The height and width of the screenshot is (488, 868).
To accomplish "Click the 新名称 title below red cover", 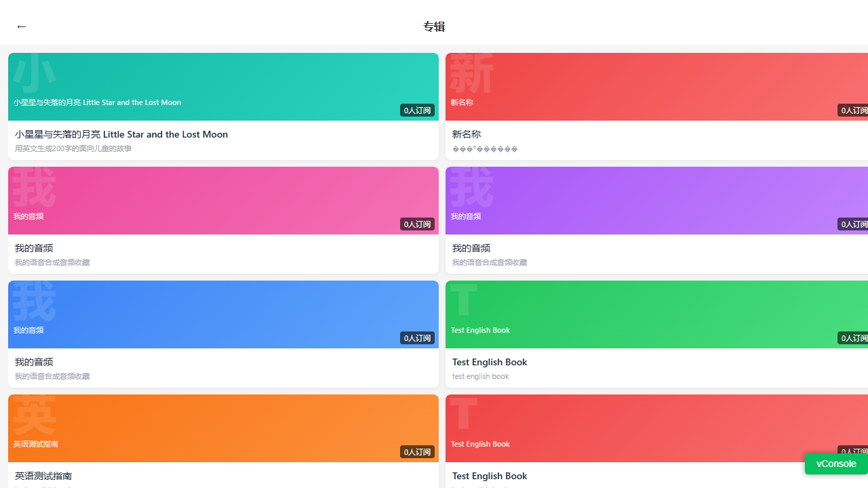I will coord(467,134).
